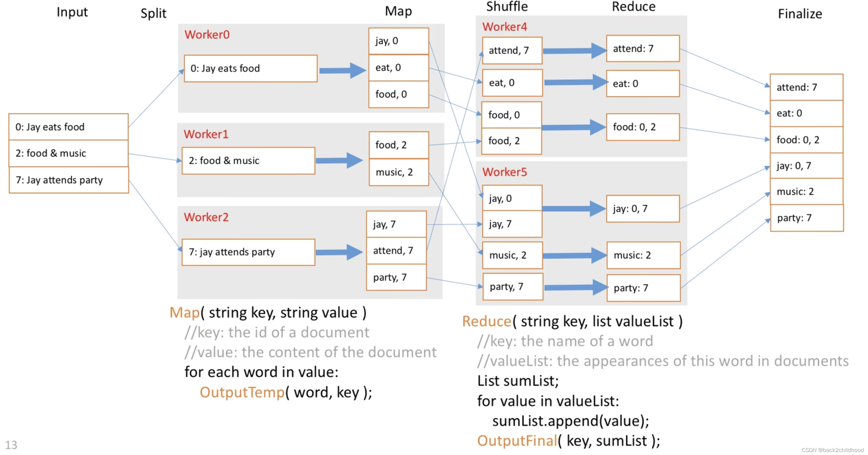Click shuffled "food, 2" box in Worker4
Viewport: 868px width, 455px height.
512,141
